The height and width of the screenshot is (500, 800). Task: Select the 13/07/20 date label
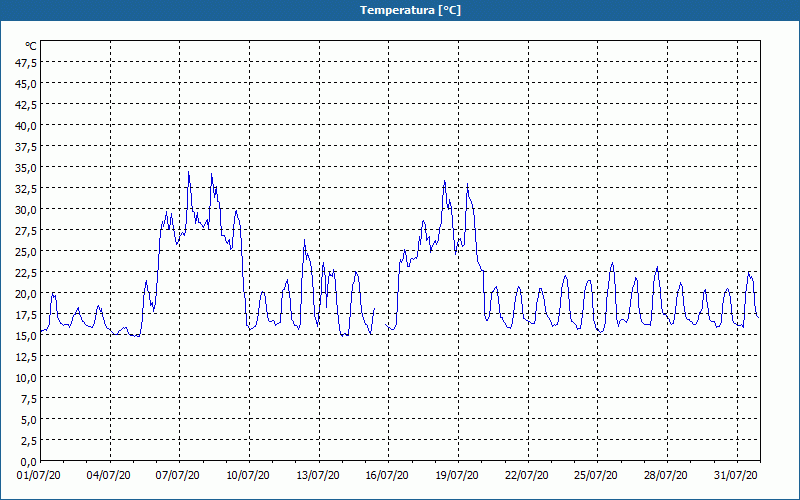tap(318, 476)
